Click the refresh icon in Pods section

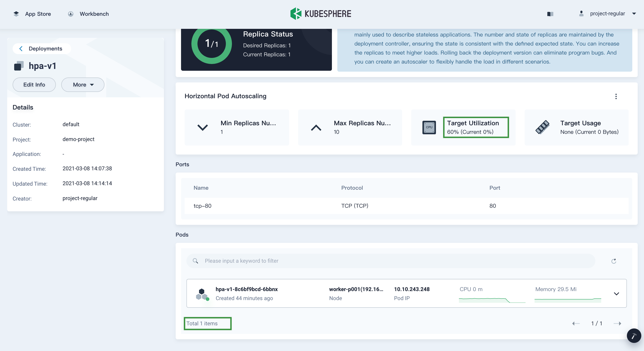click(614, 261)
